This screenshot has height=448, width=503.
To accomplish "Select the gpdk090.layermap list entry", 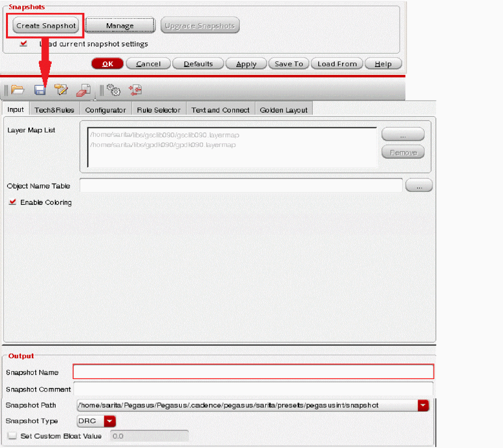I will pyautogui.click(x=163, y=145).
